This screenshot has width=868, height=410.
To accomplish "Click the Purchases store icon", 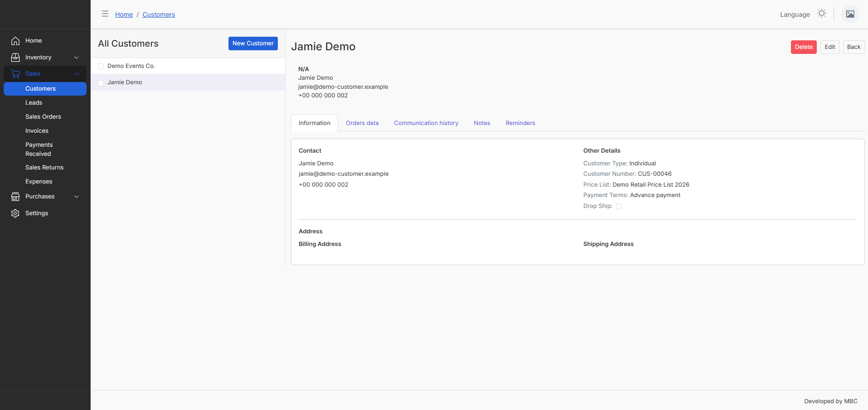I will click(15, 197).
